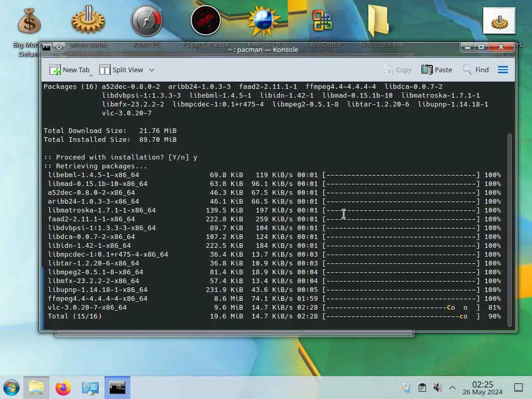The width and height of the screenshot is (532, 399).
Task: Click the Proceed with installation prompt line
Action: (x=121, y=157)
